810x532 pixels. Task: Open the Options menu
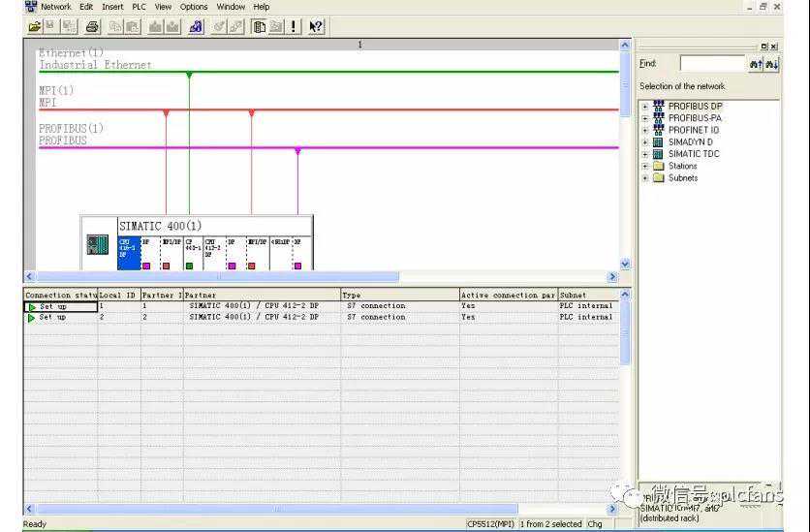pos(194,7)
